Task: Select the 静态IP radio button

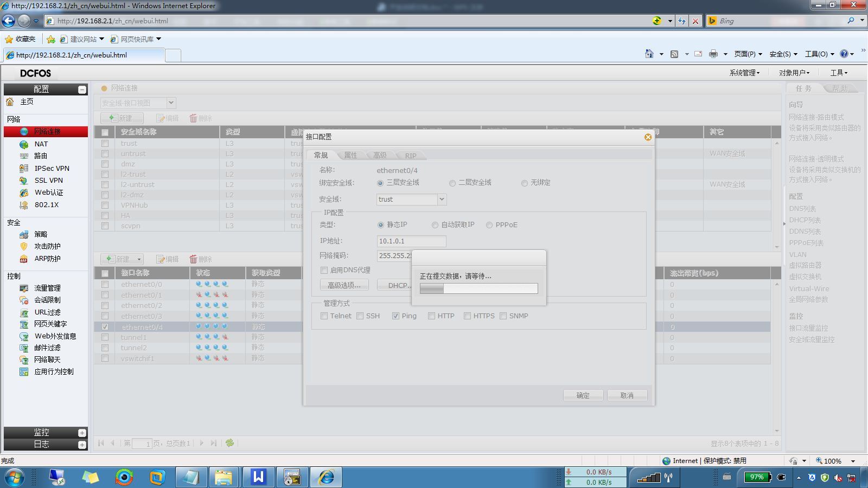Action: coord(381,225)
